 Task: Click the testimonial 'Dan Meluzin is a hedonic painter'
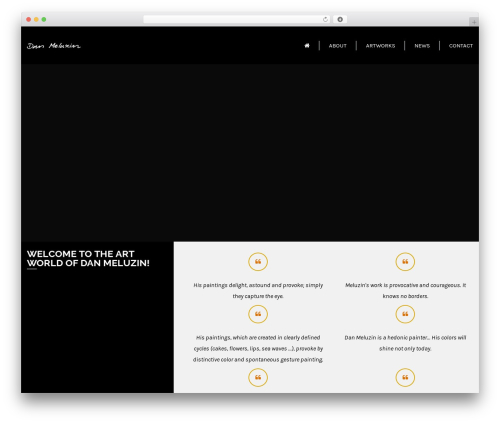(405, 343)
